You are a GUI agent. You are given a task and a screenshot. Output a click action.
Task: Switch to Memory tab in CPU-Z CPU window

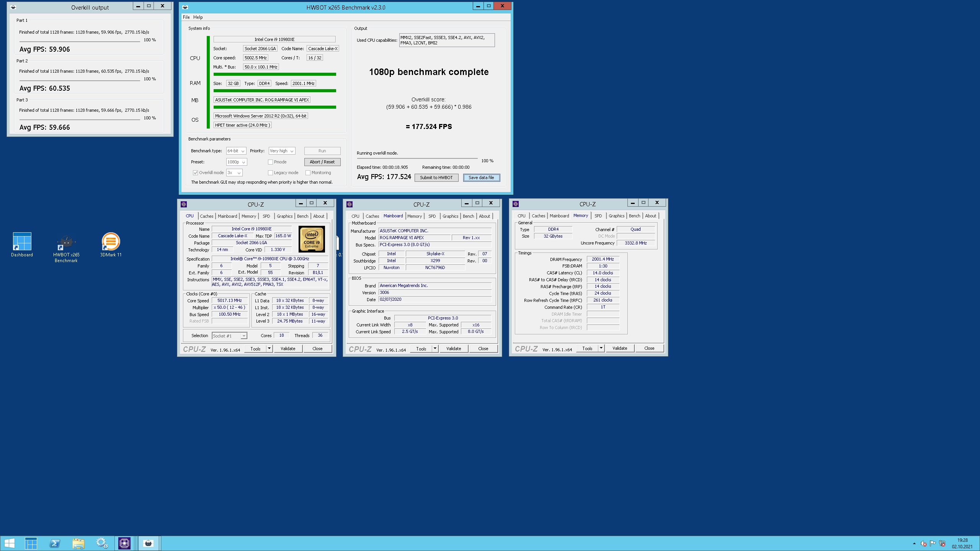click(249, 216)
